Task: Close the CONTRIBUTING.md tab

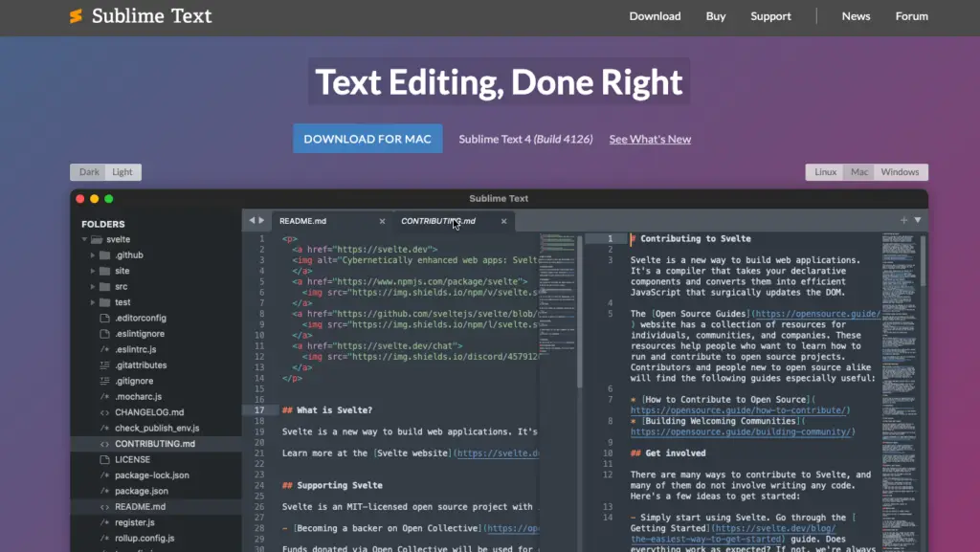Action: [x=503, y=221]
